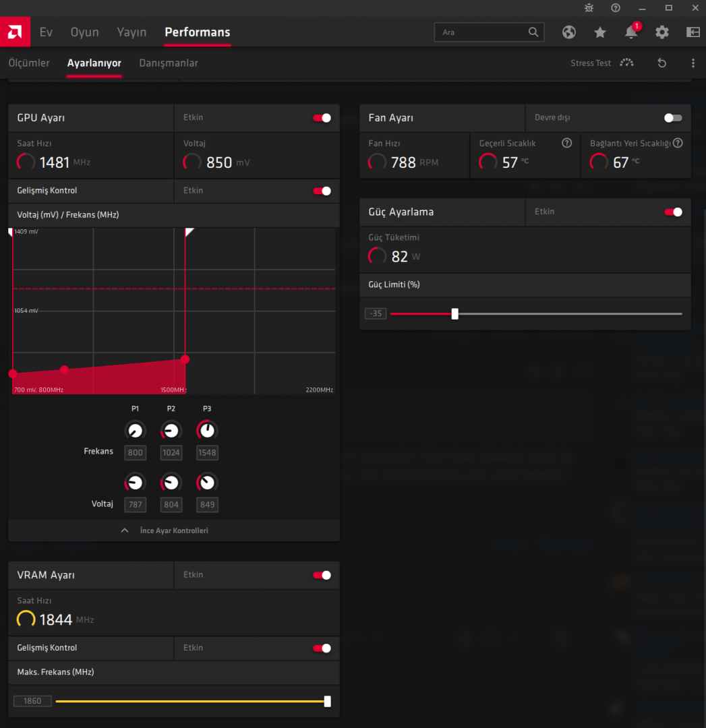
Task: Reset tuning with the undo arrow icon
Action: (x=662, y=63)
